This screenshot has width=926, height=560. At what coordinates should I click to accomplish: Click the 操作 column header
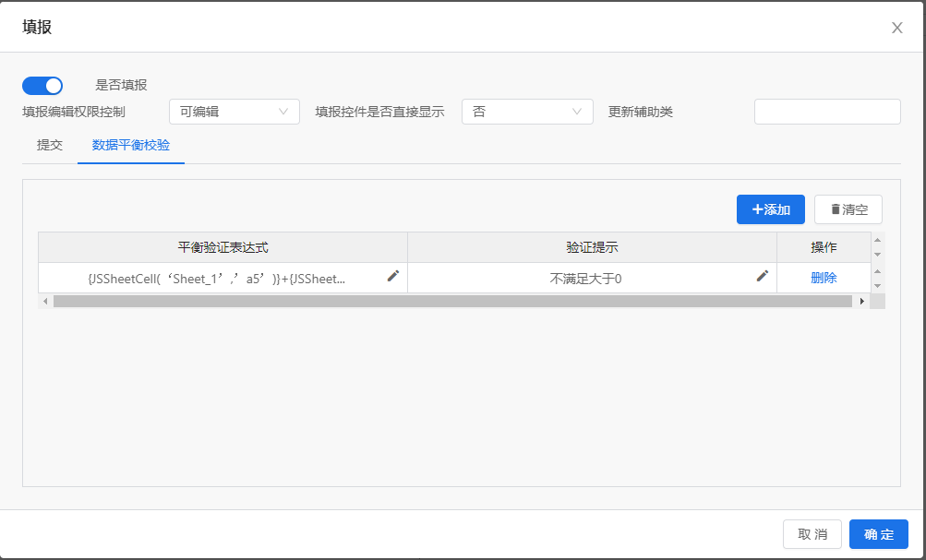[x=824, y=247]
